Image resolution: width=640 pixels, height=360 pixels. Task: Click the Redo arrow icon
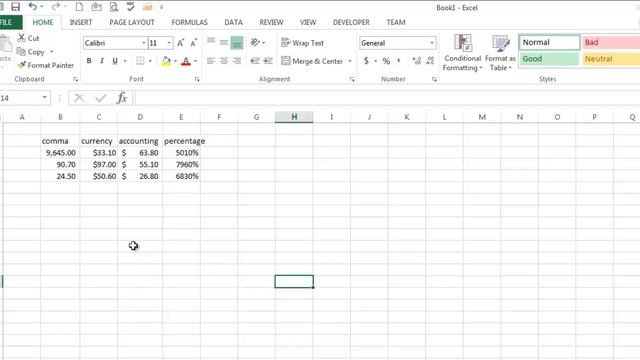(56, 7)
